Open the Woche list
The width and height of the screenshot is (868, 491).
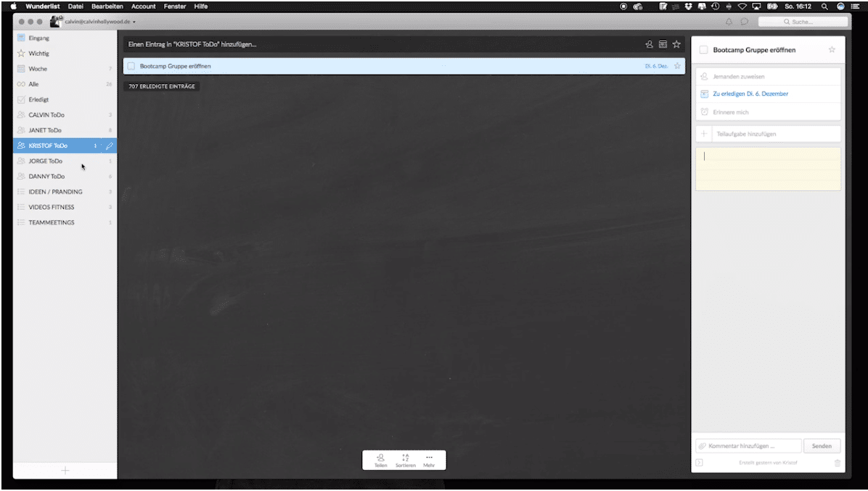[65, 69]
